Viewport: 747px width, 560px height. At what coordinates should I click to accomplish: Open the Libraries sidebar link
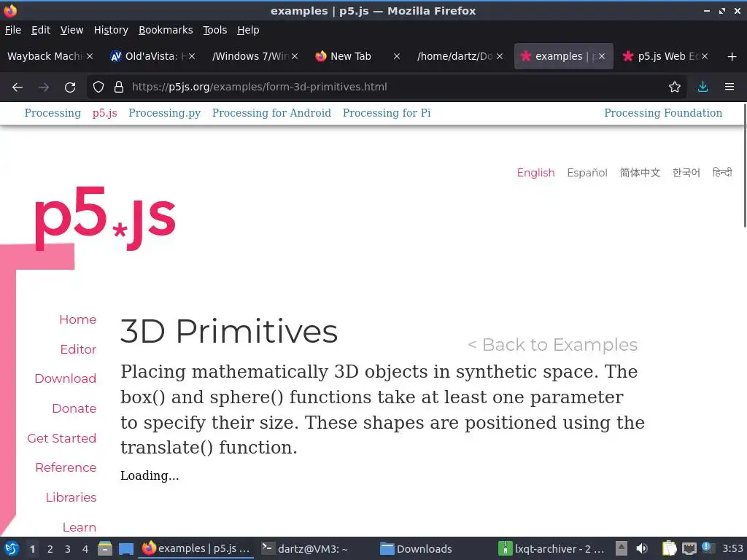click(x=71, y=497)
